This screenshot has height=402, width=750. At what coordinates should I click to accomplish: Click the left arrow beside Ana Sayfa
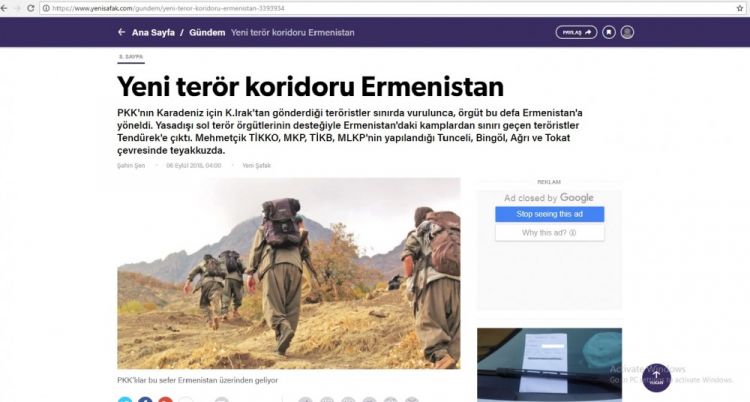pyautogui.click(x=121, y=32)
